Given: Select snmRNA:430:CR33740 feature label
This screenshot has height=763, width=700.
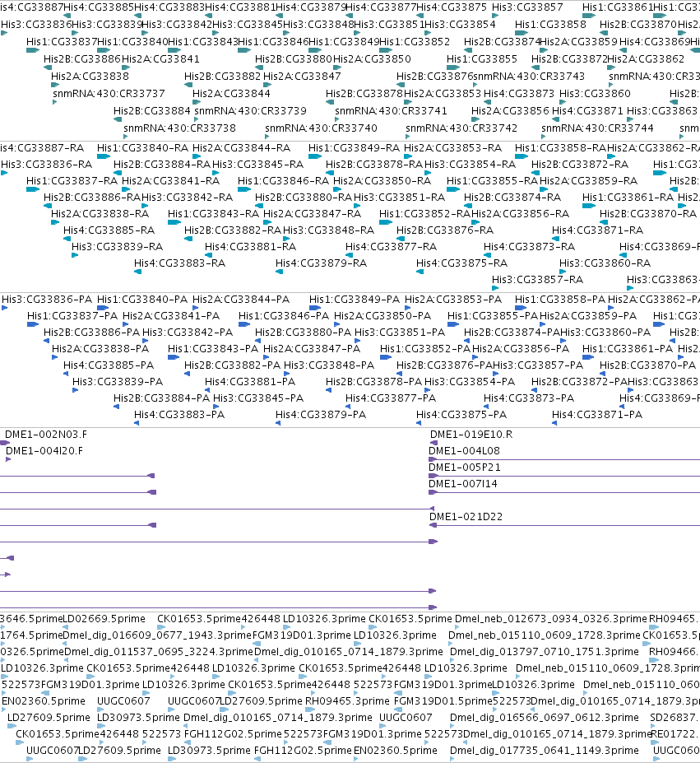Looking at the screenshot, I should pos(321,128).
